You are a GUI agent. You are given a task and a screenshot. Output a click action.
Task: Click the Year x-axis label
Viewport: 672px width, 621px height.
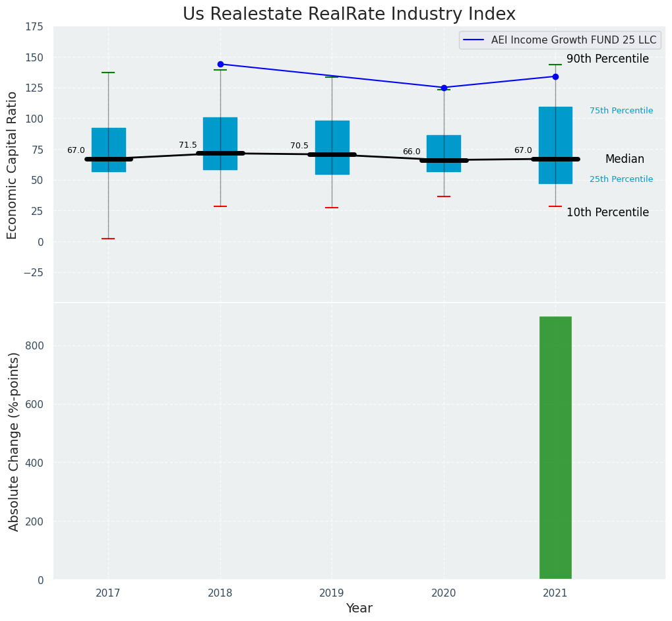[359, 608]
